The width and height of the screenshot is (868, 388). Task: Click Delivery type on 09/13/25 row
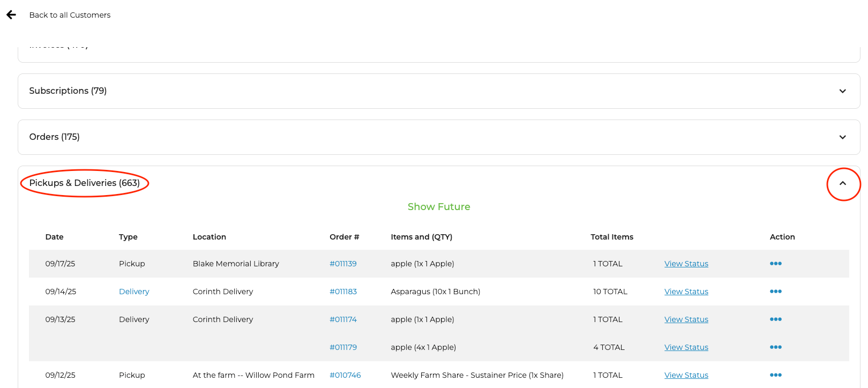[x=134, y=319]
